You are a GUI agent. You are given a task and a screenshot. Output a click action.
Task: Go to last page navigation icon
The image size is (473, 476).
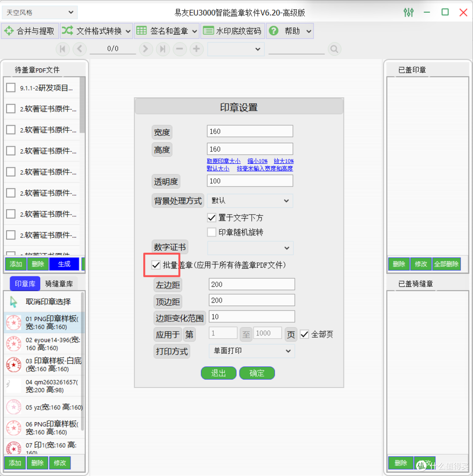(x=162, y=49)
